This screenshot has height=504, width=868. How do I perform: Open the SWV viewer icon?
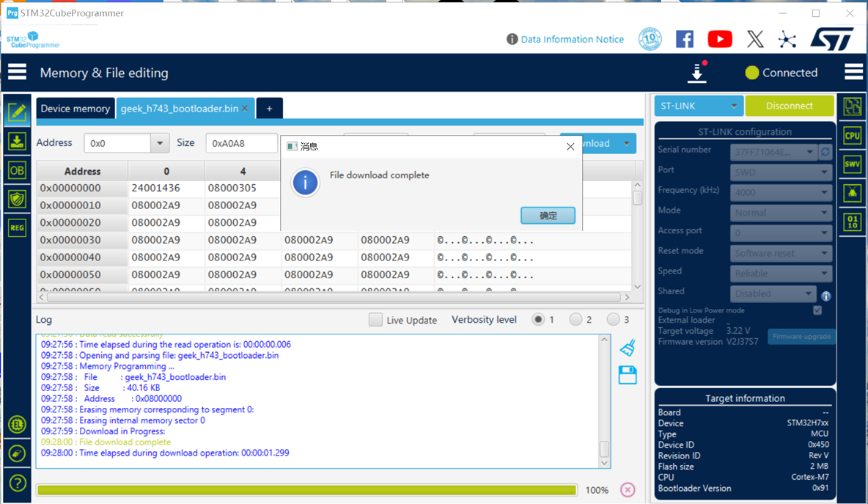[853, 164]
